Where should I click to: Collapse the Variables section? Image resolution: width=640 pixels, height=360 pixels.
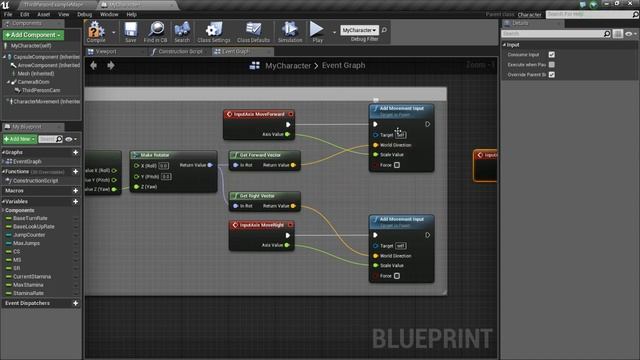coord(3,202)
